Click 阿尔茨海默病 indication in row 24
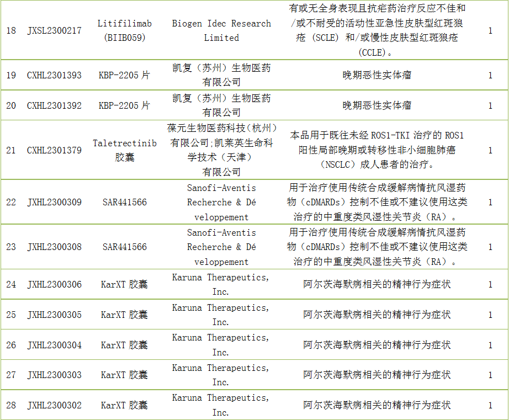The image size is (509, 420). tap(377, 285)
